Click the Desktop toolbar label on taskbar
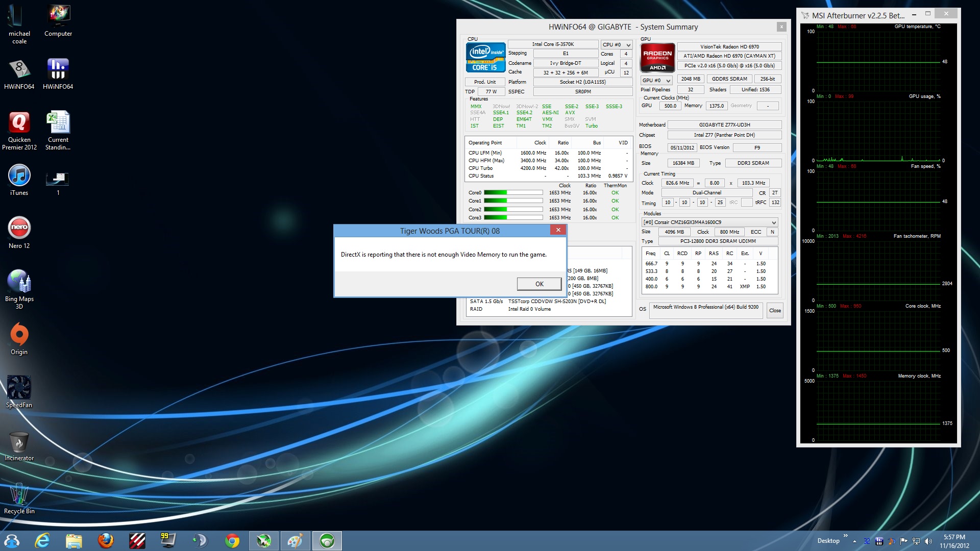980x551 pixels. pos(828,541)
